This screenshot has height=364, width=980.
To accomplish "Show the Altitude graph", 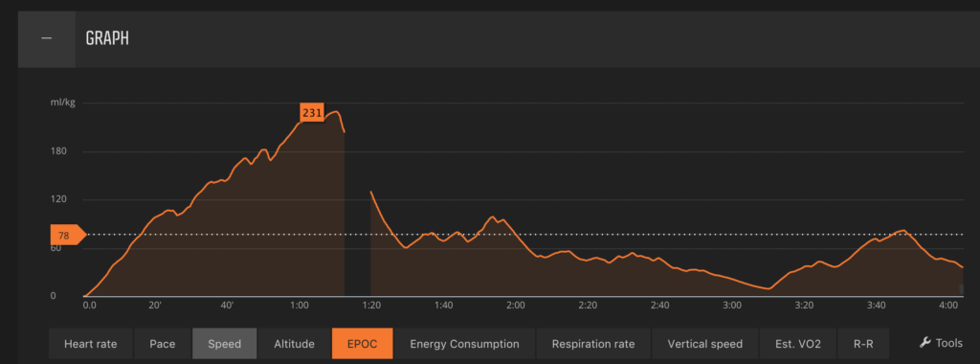I will pos(295,343).
